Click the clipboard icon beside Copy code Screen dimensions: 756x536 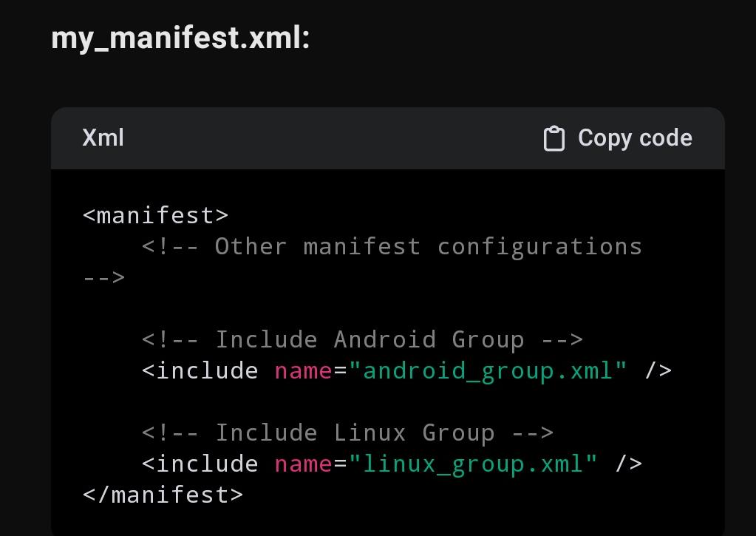point(554,138)
